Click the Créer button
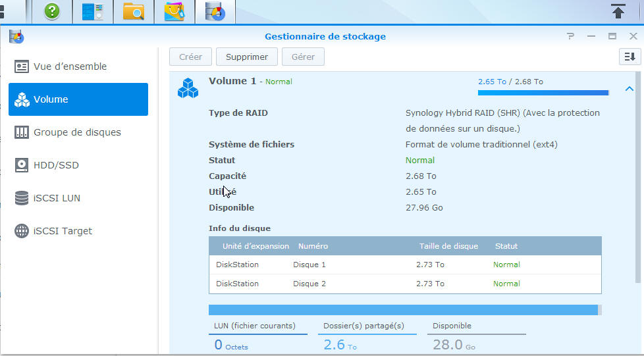The width and height of the screenshot is (644, 356). click(x=190, y=57)
